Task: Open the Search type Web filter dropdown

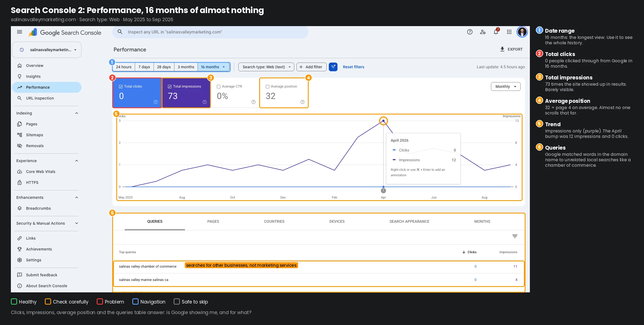Action: [266, 67]
